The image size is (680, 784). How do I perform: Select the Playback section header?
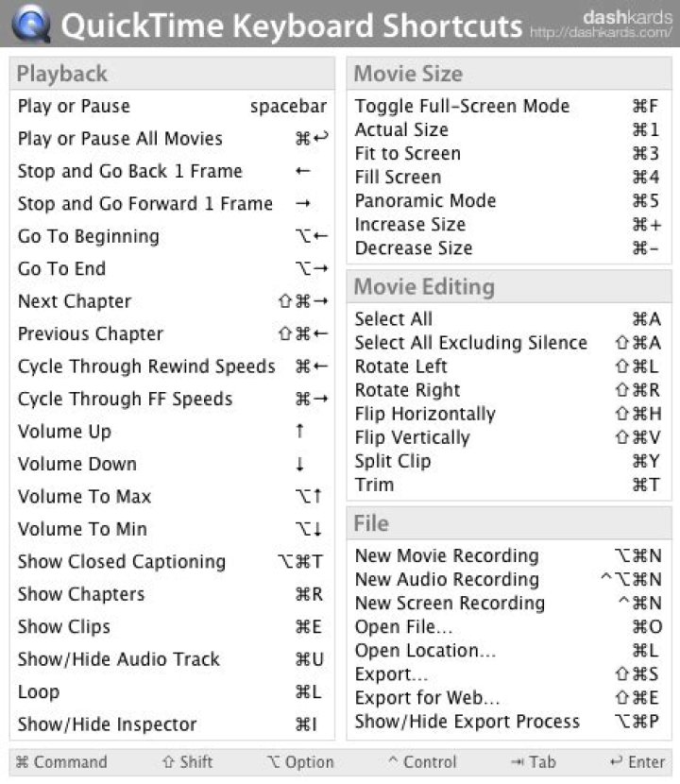[62, 74]
